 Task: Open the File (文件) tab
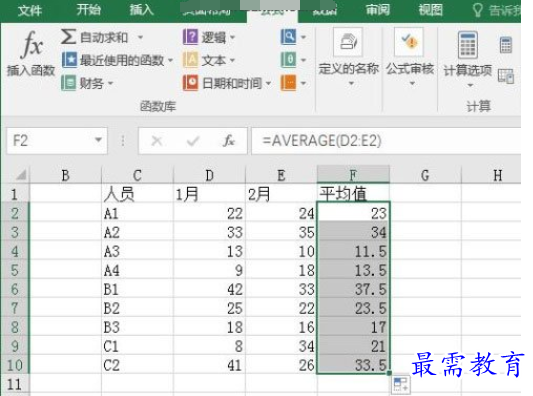click(30, 10)
